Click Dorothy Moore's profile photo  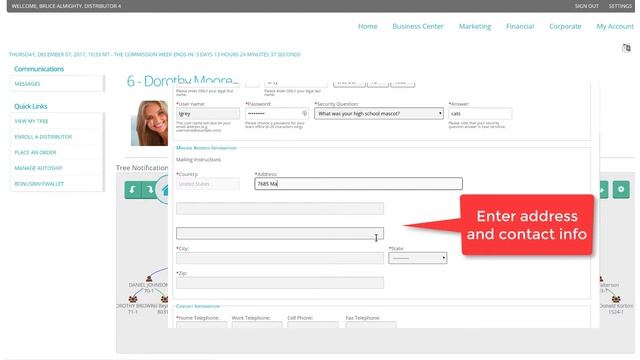(149, 123)
